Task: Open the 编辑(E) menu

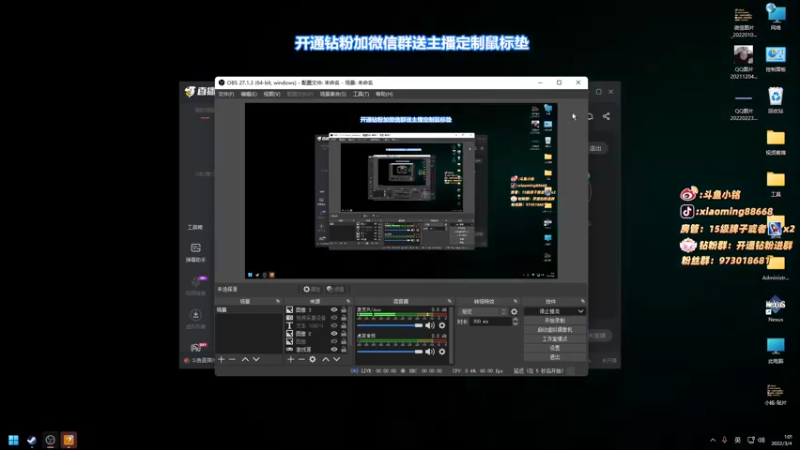Action: click(x=248, y=94)
